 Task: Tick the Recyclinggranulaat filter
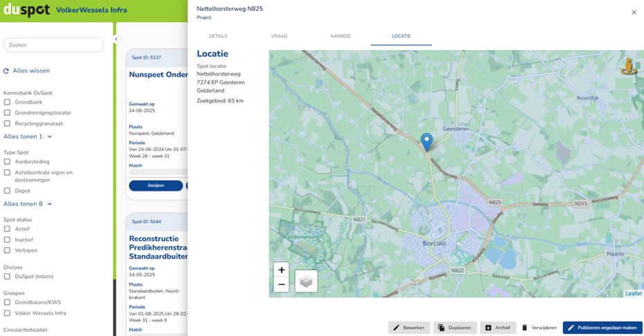[7, 123]
